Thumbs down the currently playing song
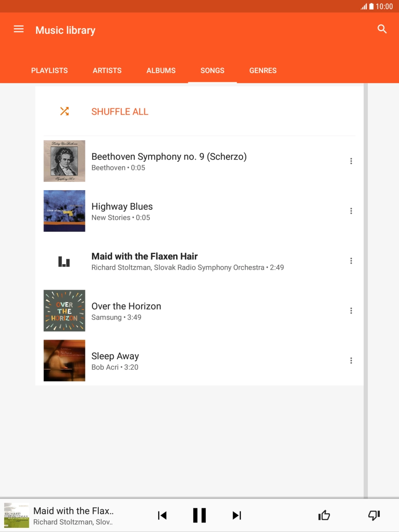Viewport: 399px width, 532px height. pos(374,515)
